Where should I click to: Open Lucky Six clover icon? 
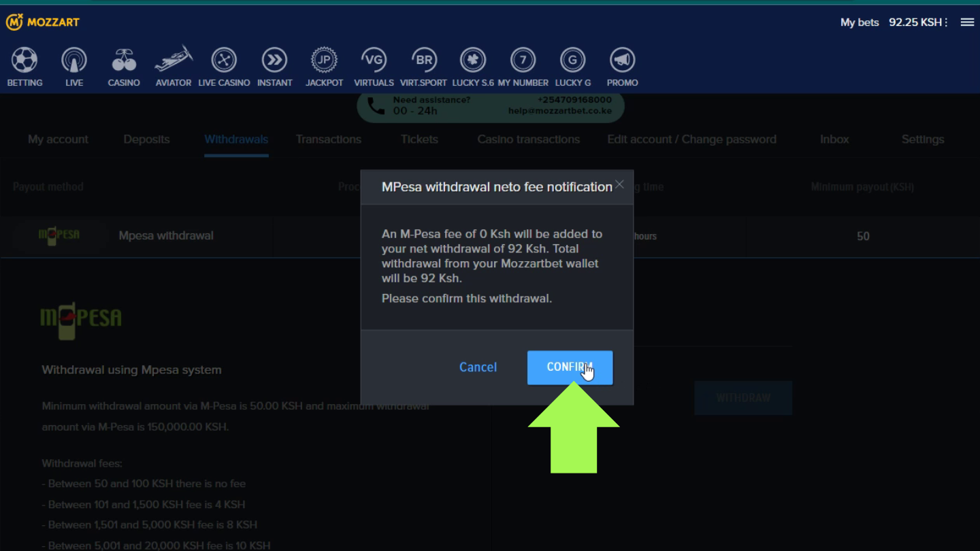point(473,61)
